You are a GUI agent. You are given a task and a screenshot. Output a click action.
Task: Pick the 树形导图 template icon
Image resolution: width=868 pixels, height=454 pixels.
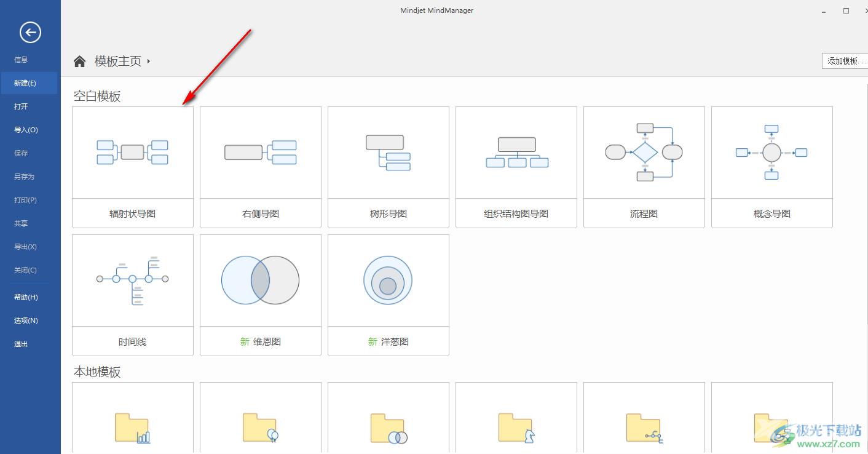pos(389,153)
